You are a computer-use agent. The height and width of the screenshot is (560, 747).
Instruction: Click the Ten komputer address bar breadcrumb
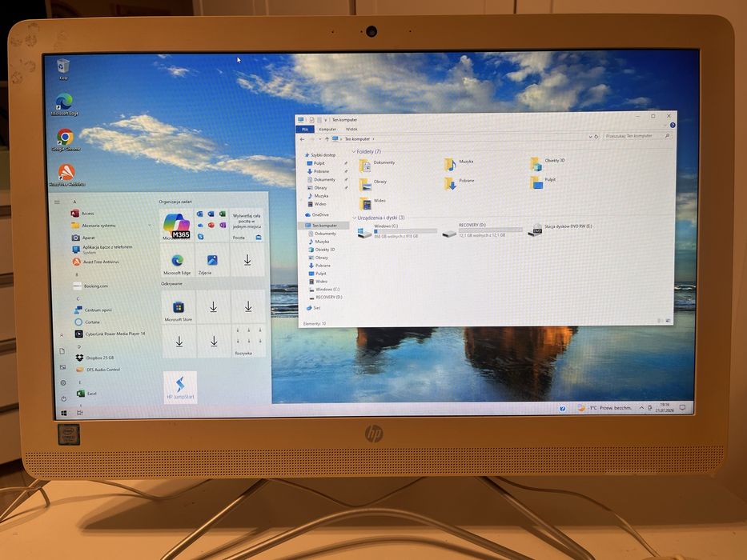click(357, 139)
